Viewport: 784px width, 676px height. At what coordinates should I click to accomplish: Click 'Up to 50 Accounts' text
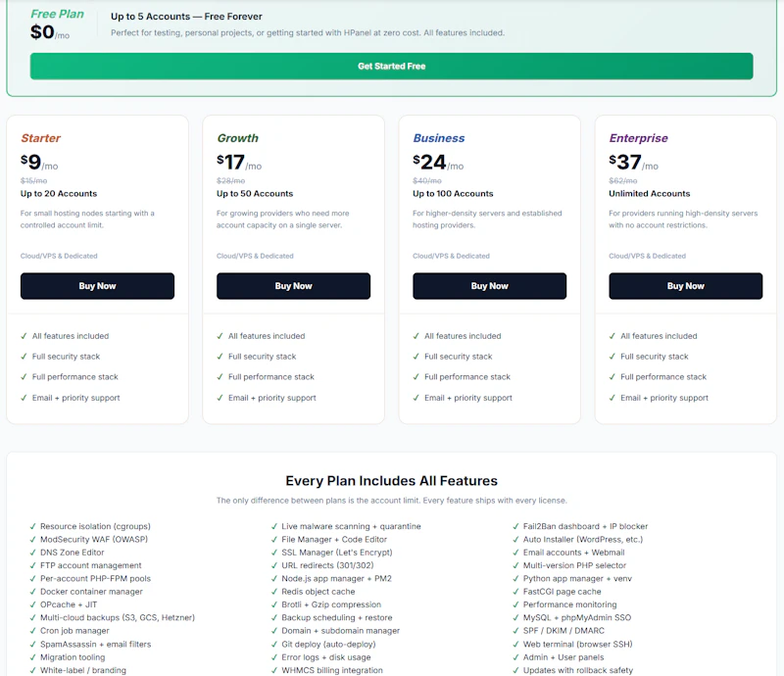[x=255, y=194]
